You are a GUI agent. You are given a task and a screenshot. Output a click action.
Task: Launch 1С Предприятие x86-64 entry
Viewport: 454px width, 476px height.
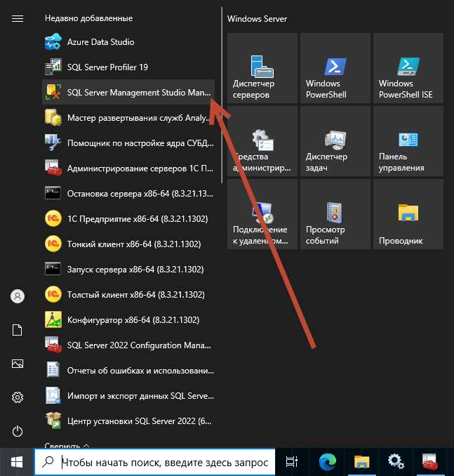128,218
